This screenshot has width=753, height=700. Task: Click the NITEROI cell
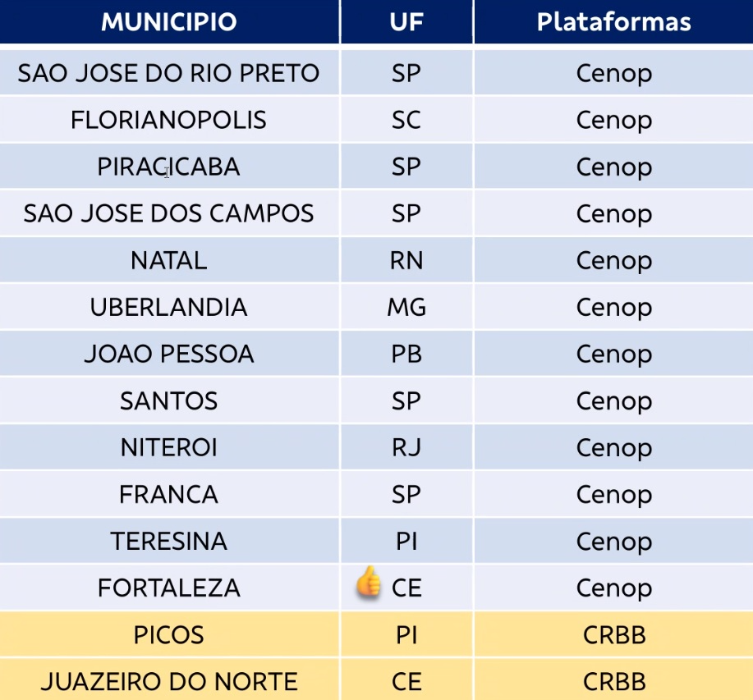point(169,447)
